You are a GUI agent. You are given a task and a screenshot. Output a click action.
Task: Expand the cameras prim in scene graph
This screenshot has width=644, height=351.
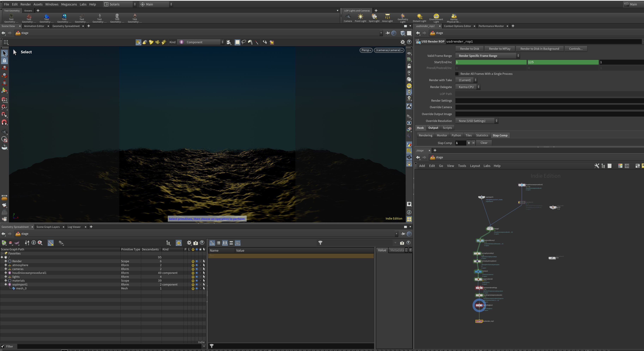tap(5, 269)
